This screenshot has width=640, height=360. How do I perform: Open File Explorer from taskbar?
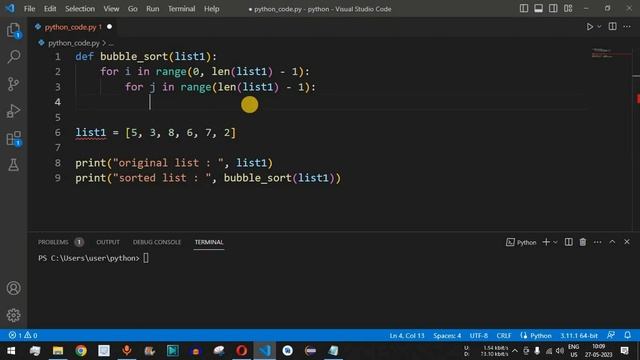click(58, 351)
